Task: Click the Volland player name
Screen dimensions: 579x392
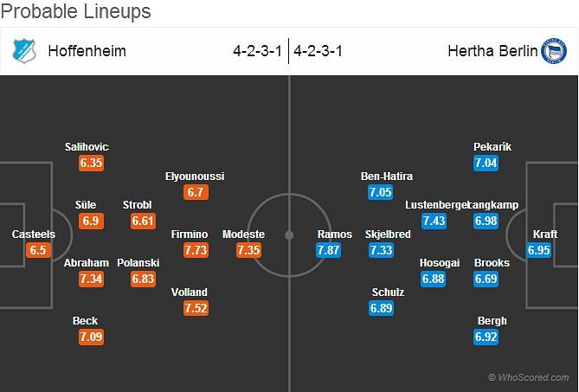Action: point(189,292)
